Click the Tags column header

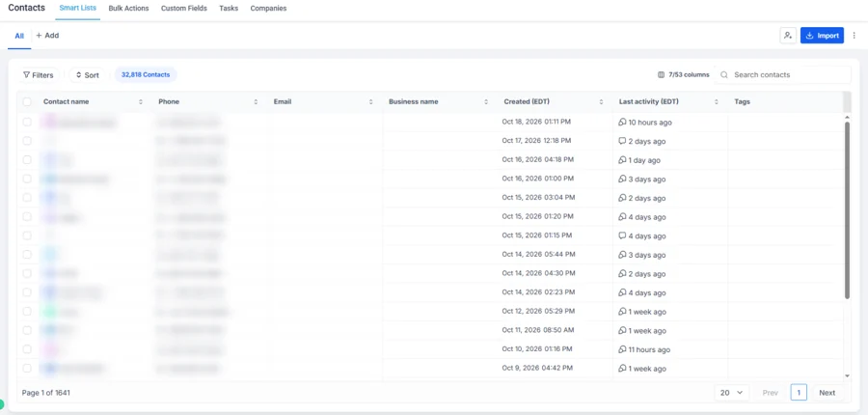pos(742,102)
